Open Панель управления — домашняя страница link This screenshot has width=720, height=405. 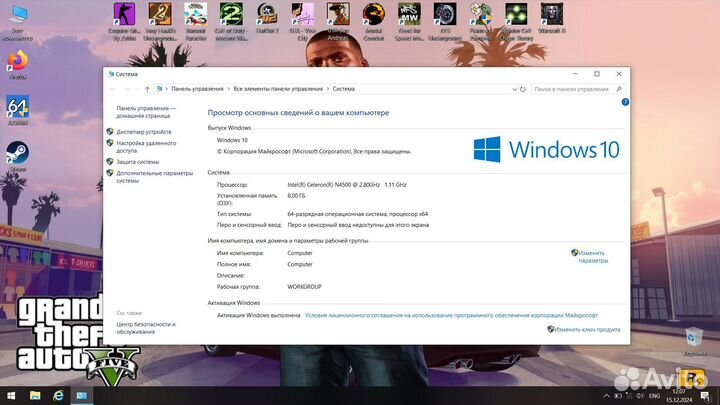[x=146, y=112]
